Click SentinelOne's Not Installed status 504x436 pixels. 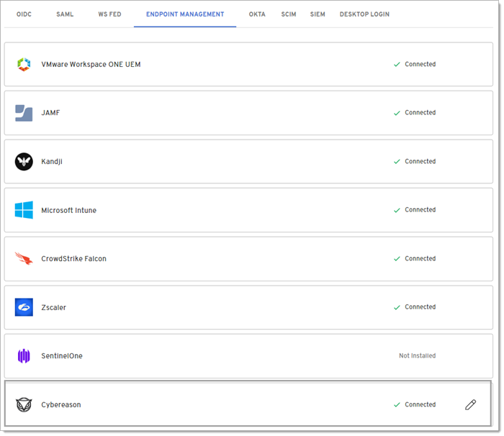click(418, 355)
